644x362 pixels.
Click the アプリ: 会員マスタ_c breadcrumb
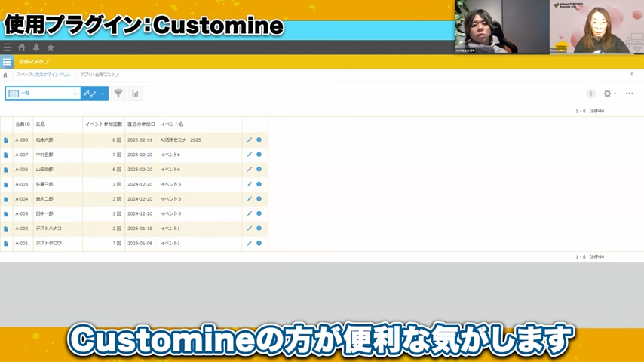click(x=100, y=75)
